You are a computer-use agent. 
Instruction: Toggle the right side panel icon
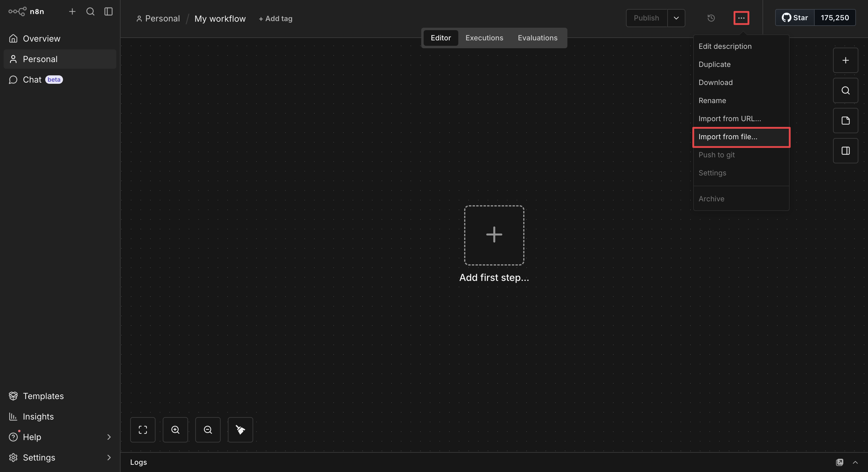(x=845, y=151)
